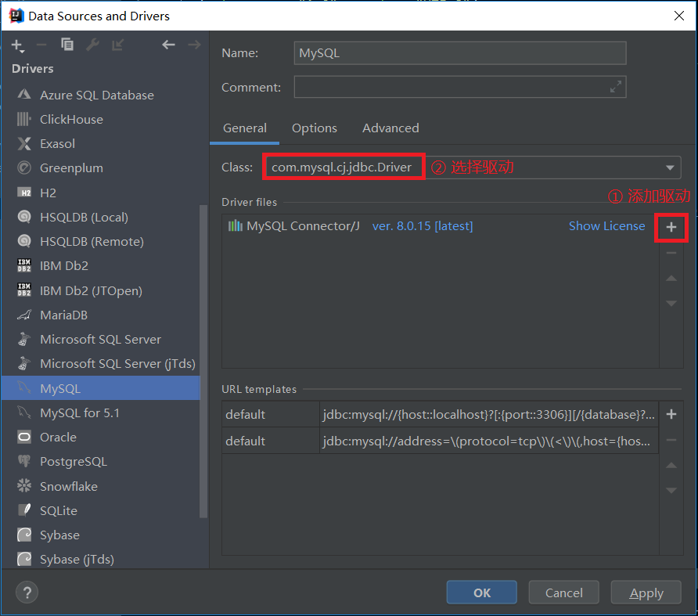Open the Class driver dropdown
The height and width of the screenshot is (616, 698).
pos(669,167)
